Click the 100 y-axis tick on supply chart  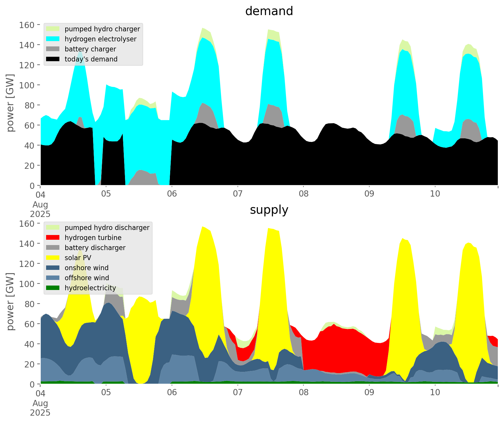[27, 284]
